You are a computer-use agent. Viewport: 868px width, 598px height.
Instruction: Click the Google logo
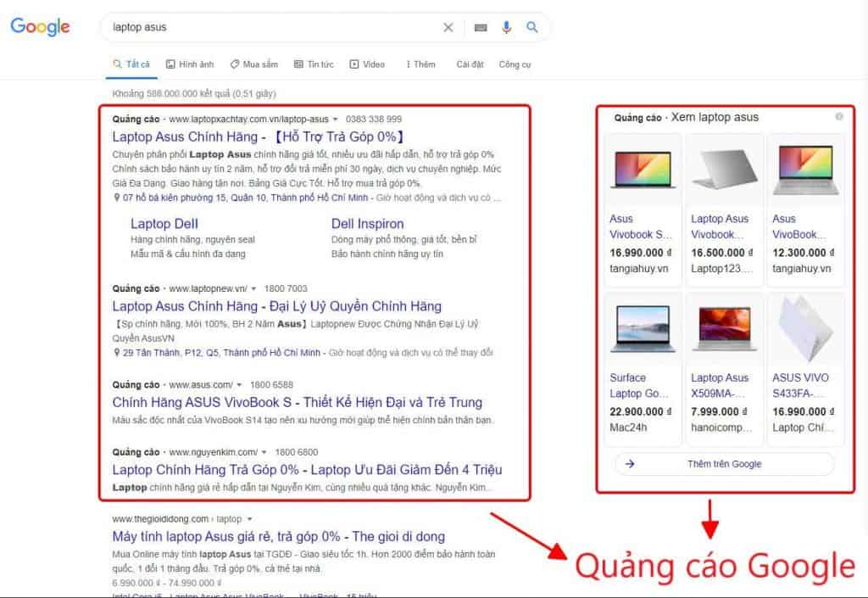pyautogui.click(x=40, y=26)
